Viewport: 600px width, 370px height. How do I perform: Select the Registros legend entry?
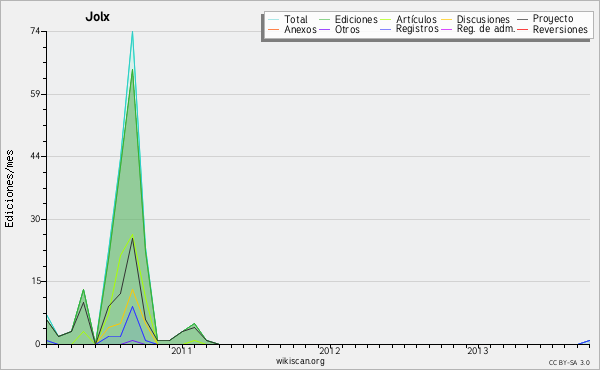(417, 29)
